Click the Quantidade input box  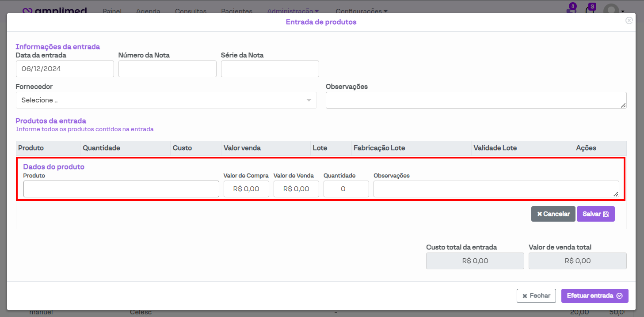pyautogui.click(x=346, y=189)
